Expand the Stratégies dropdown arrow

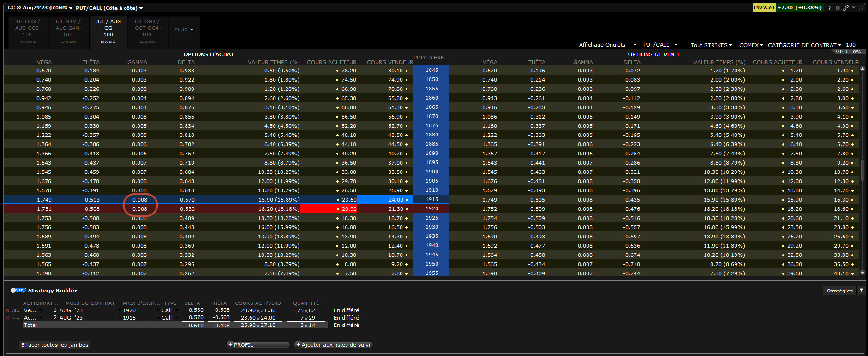coord(861,291)
